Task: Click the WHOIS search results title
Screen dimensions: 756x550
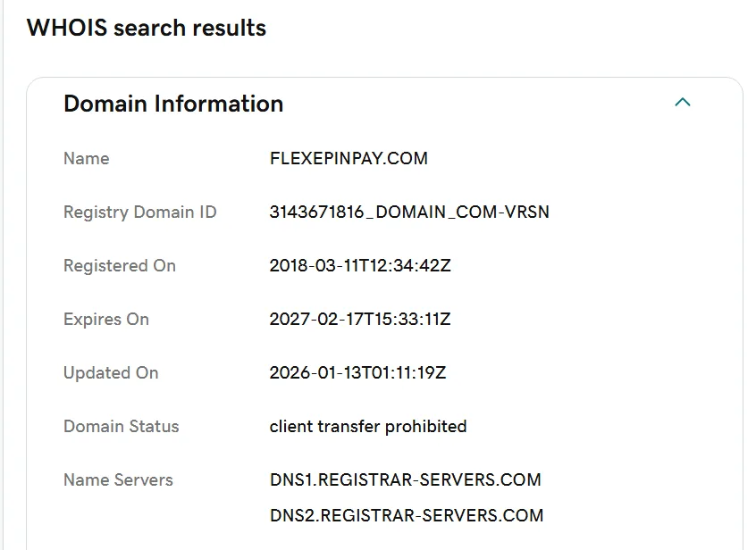Action: pyautogui.click(x=146, y=28)
